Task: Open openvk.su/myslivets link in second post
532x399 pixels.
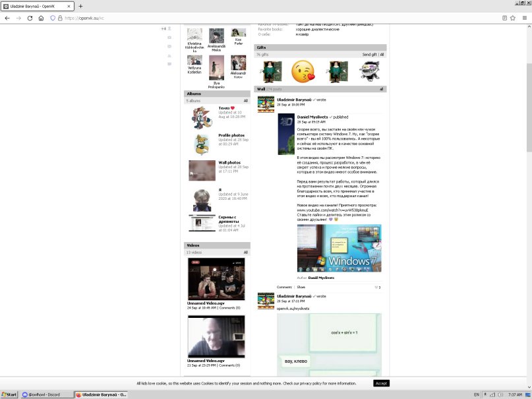Action: tap(293, 309)
